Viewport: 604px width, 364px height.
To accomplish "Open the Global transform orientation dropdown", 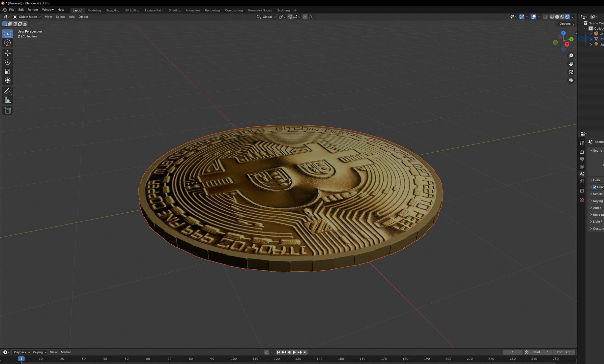I will [266, 17].
